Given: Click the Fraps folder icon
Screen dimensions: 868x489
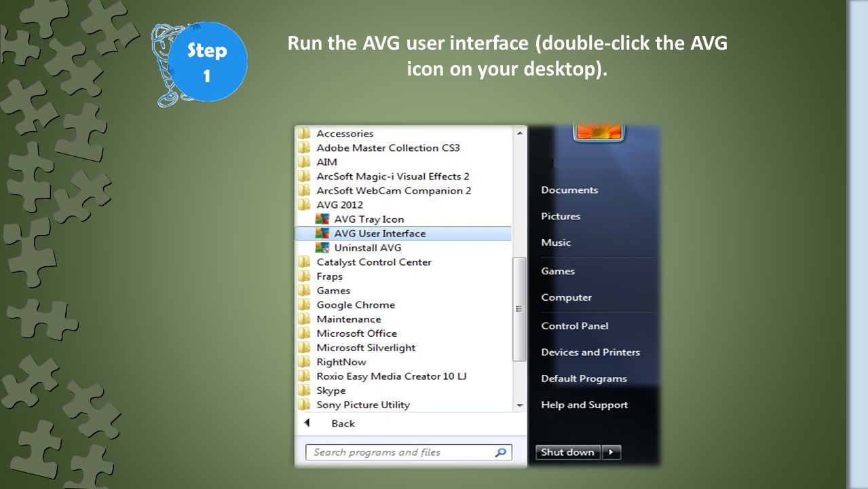Looking at the screenshot, I should (304, 276).
